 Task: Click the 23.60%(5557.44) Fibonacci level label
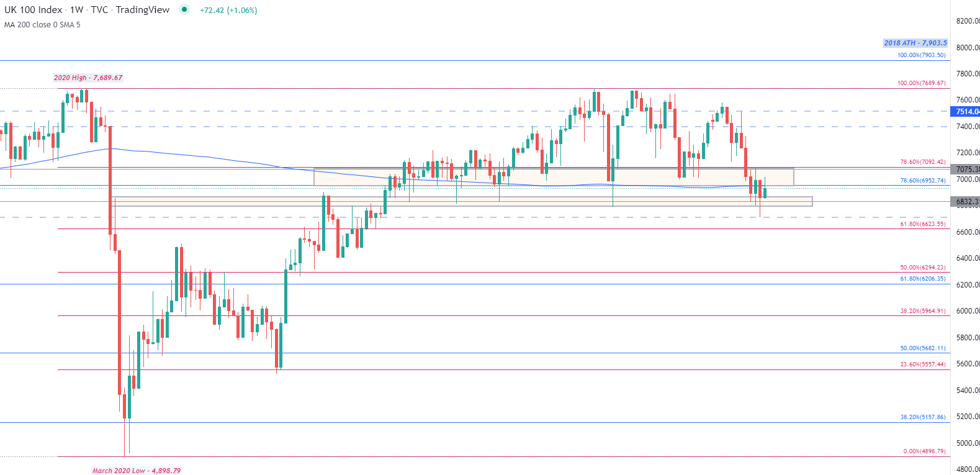click(x=923, y=364)
